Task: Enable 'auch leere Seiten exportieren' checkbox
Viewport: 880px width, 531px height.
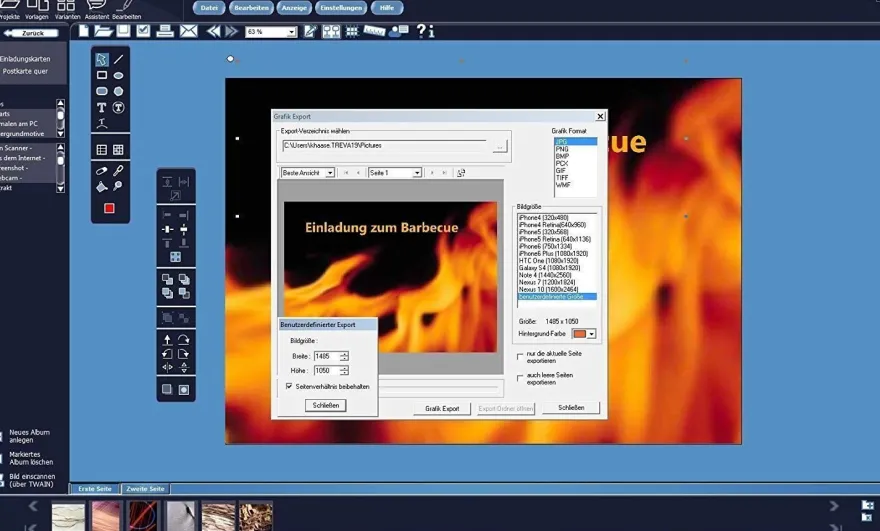Action: click(x=520, y=378)
